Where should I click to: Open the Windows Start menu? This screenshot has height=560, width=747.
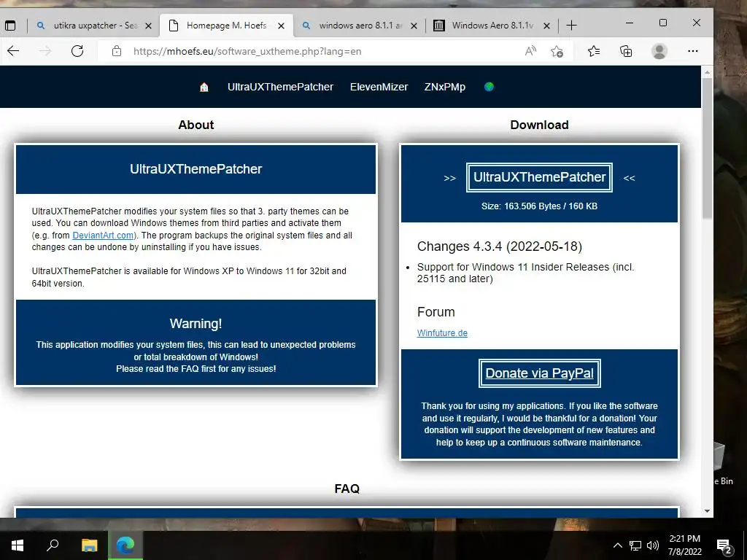(18, 545)
